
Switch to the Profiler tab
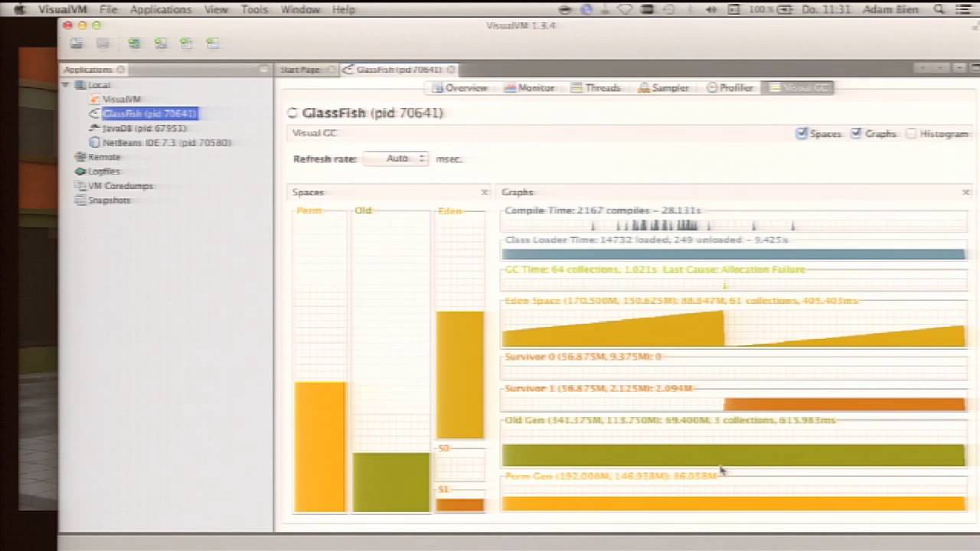click(730, 88)
